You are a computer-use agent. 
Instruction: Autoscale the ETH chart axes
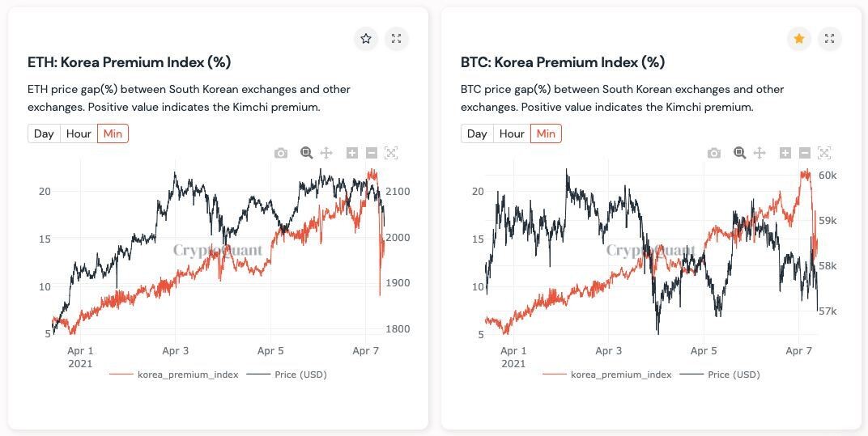coord(391,153)
